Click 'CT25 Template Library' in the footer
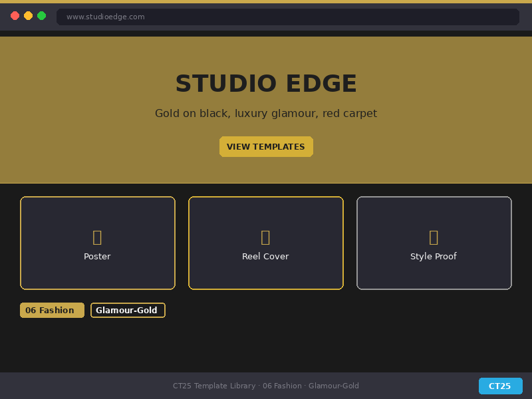This screenshot has height=399, width=532. (213, 386)
